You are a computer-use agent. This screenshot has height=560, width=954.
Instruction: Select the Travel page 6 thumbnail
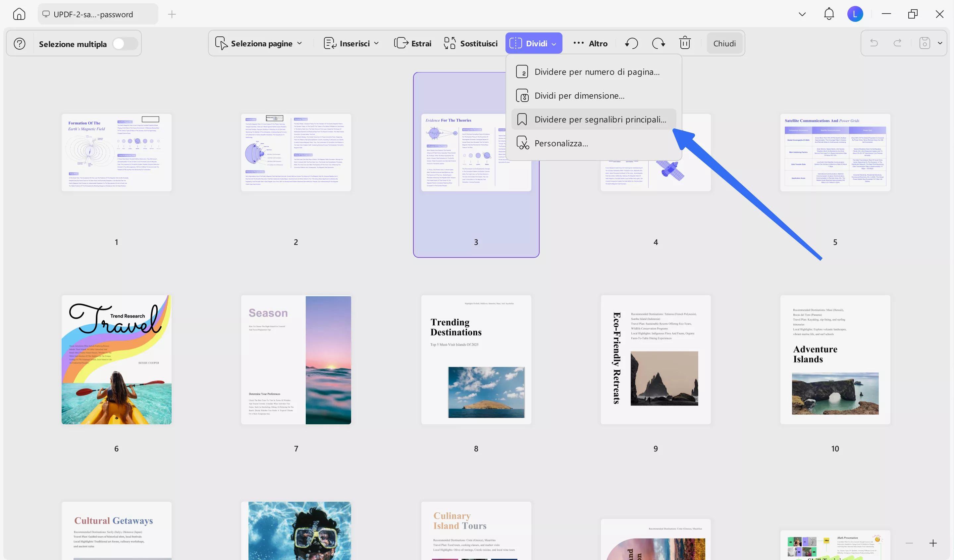[x=117, y=359]
